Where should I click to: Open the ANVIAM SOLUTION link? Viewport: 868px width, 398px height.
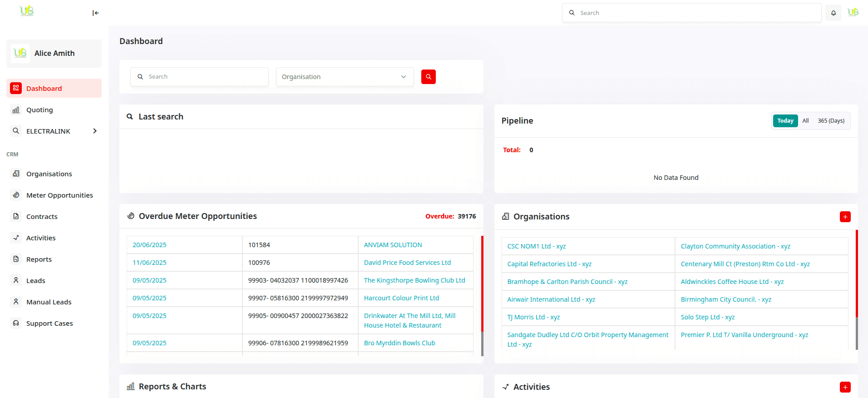(393, 245)
